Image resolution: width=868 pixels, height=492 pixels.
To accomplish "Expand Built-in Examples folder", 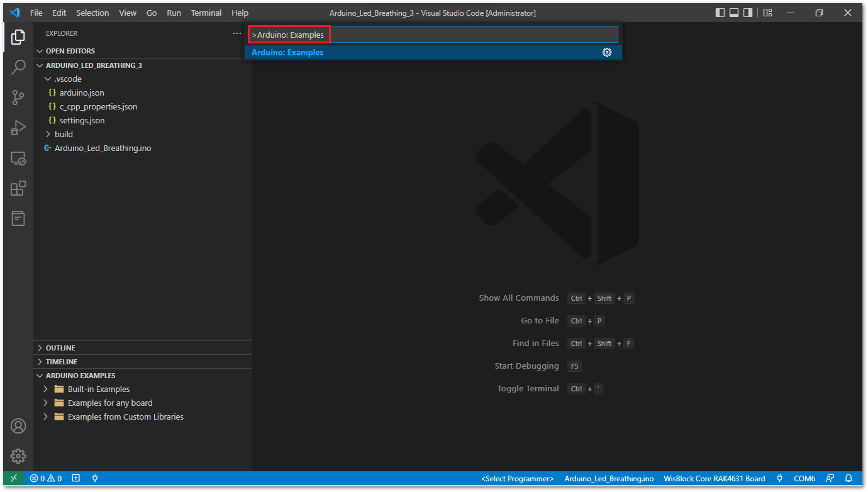I will (142, 389).
